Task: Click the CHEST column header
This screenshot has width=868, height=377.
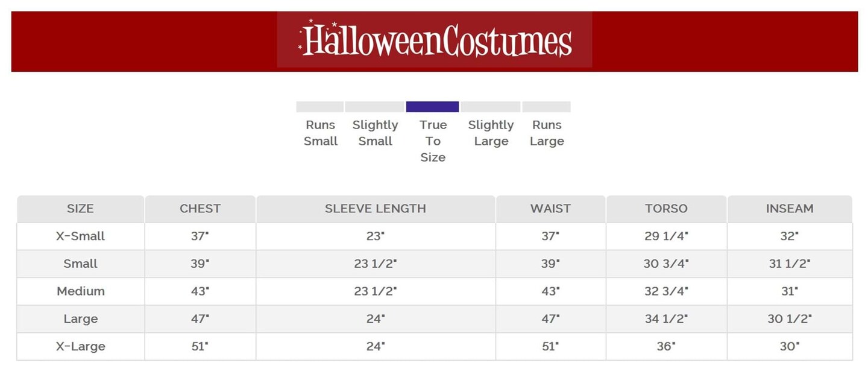Action: click(200, 209)
